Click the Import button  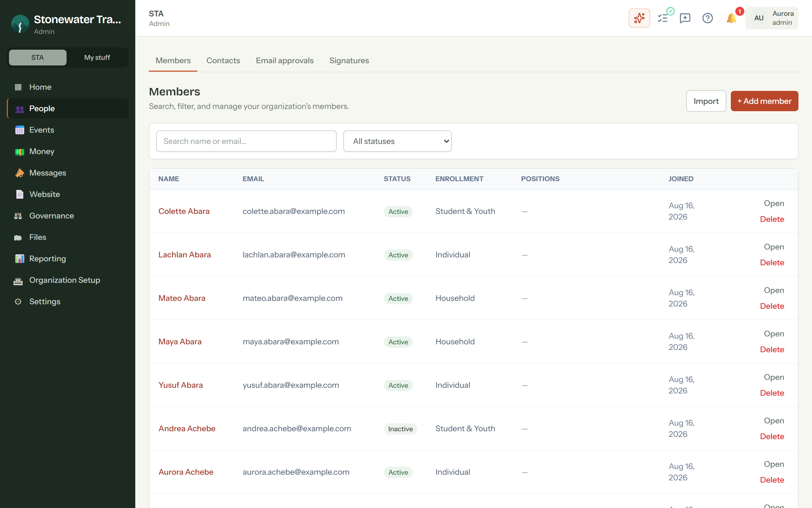(706, 101)
